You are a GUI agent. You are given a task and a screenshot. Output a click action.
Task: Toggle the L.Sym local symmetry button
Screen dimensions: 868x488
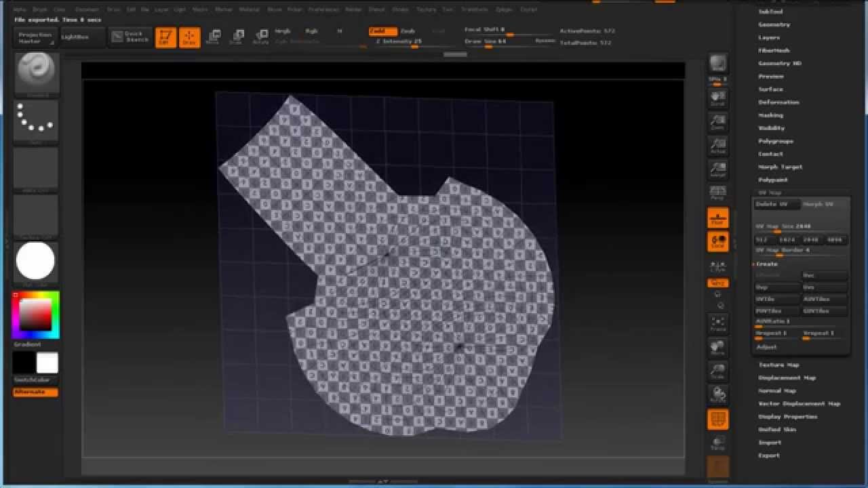point(717,266)
